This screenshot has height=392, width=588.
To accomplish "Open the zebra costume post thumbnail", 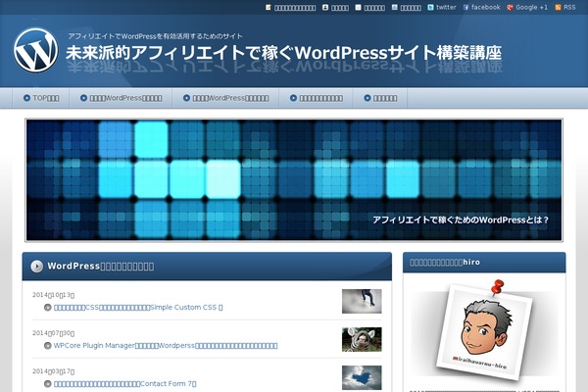I will point(362,339).
